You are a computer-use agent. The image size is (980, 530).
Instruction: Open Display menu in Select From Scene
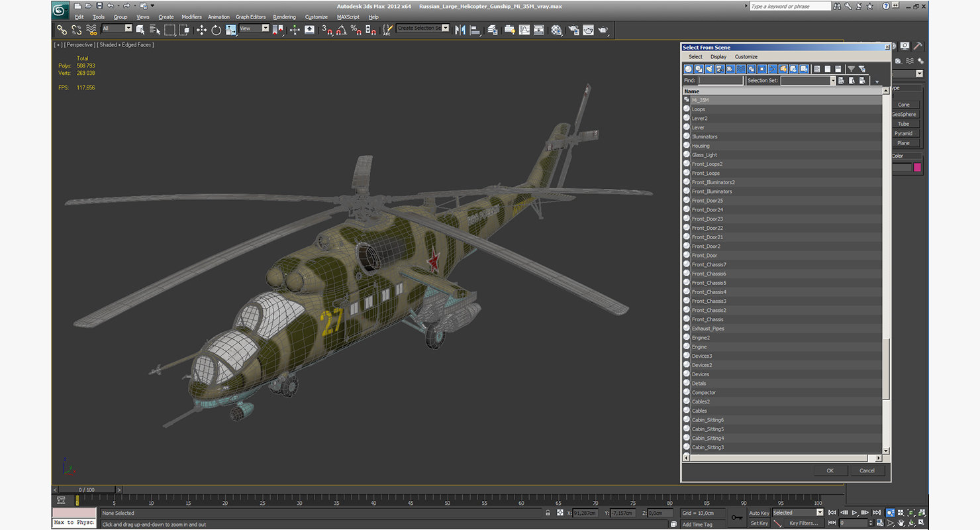click(718, 57)
